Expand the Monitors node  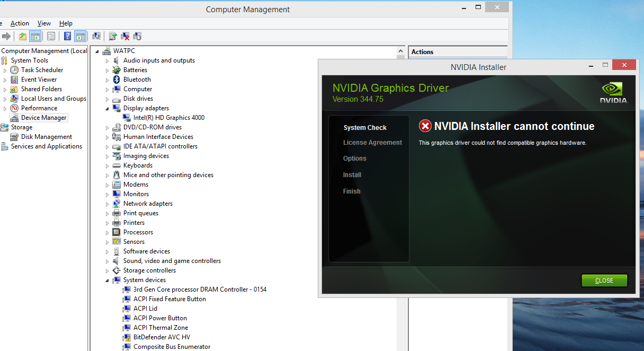107,194
